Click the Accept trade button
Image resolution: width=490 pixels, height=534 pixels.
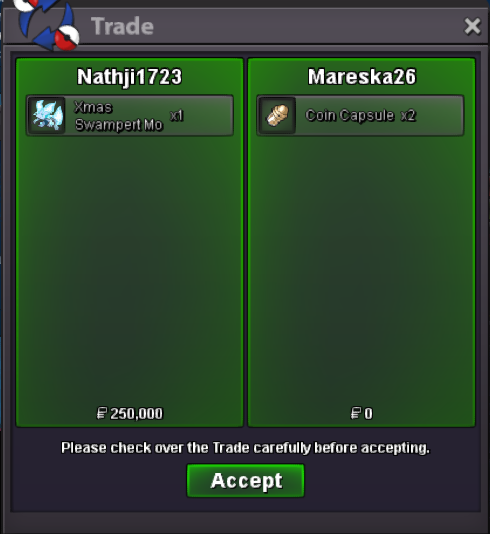(245, 481)
